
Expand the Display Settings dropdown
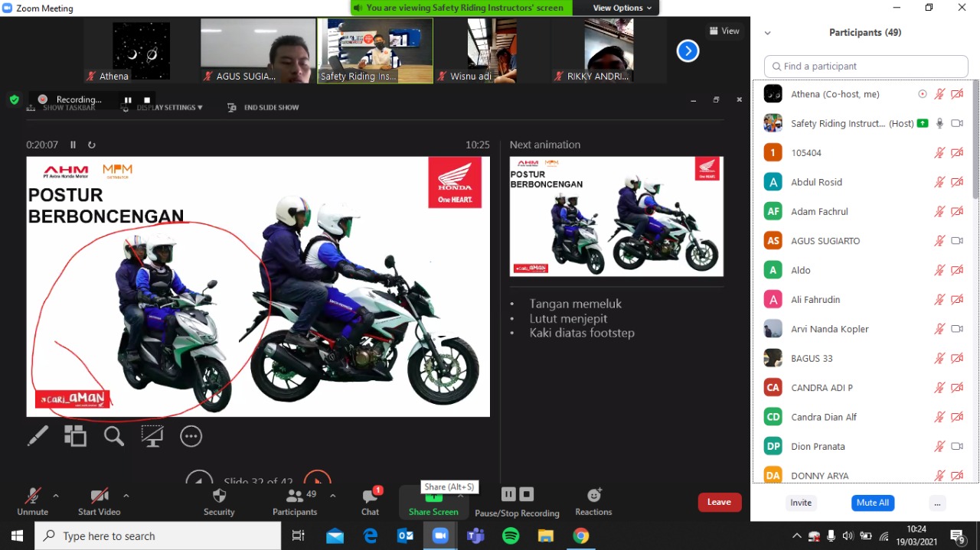pos(169,108)
